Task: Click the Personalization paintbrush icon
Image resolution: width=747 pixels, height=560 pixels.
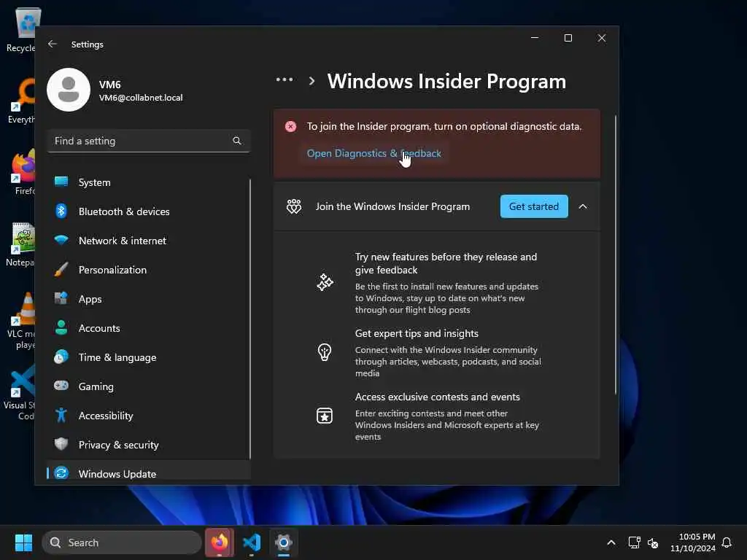Action: [61, 269]
